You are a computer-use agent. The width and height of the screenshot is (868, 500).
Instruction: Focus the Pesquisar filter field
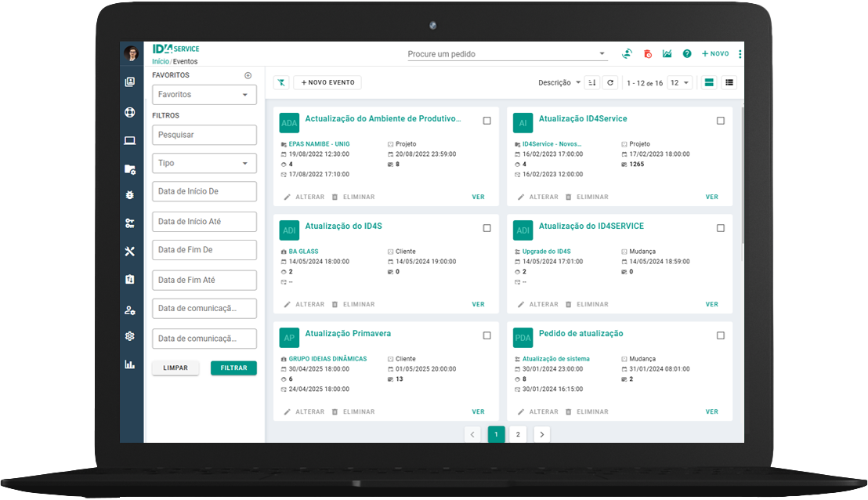(204, 135)
